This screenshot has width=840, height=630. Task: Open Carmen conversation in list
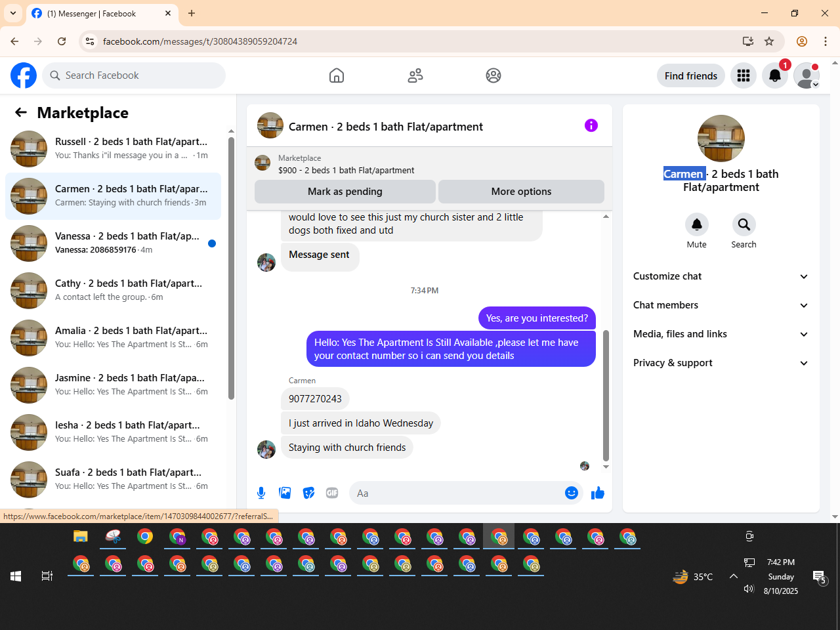tap(113, 196)
